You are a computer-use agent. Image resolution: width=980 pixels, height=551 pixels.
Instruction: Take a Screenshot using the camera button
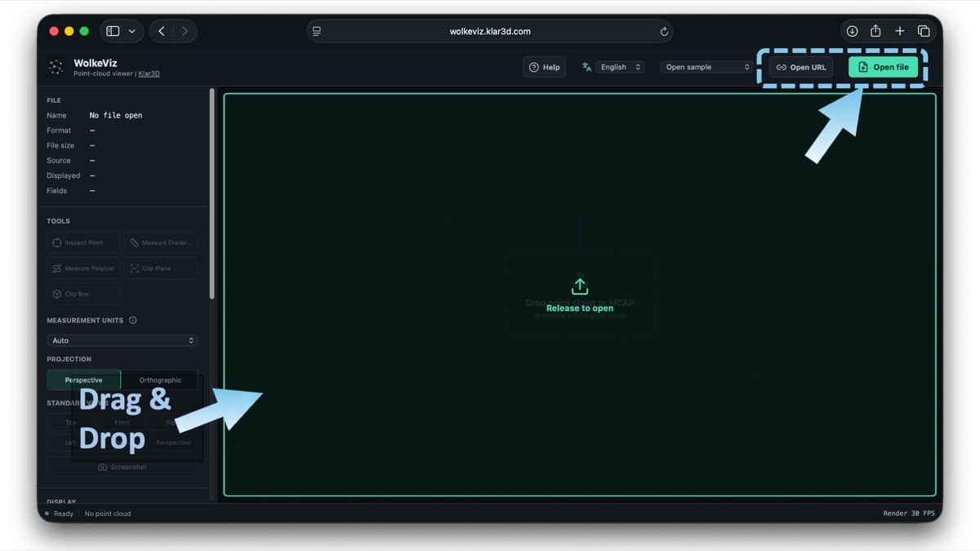pyautogui.click(x=122, y=467)
